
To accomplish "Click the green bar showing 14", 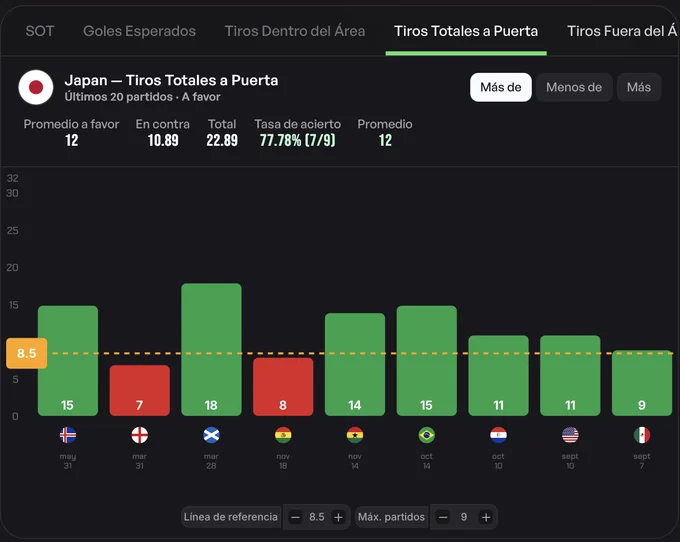I will (x=355, y=364).
